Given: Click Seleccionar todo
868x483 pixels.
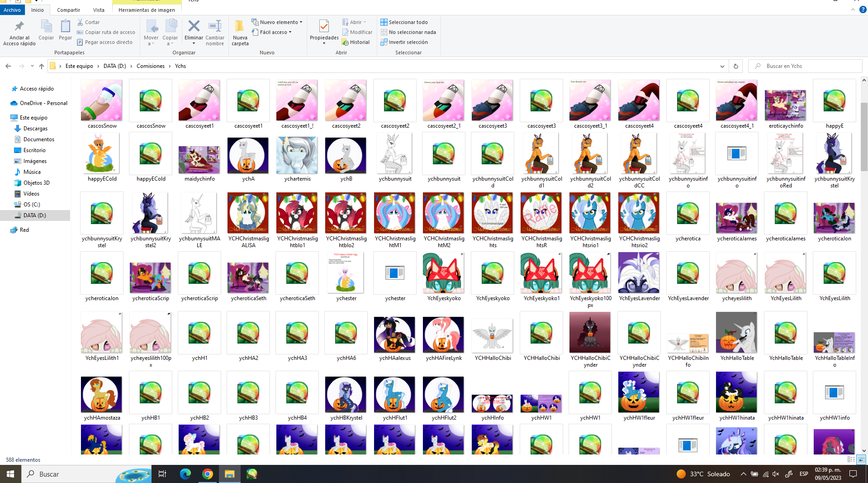Looking at the screenshot, I should [x=404, y=22].
